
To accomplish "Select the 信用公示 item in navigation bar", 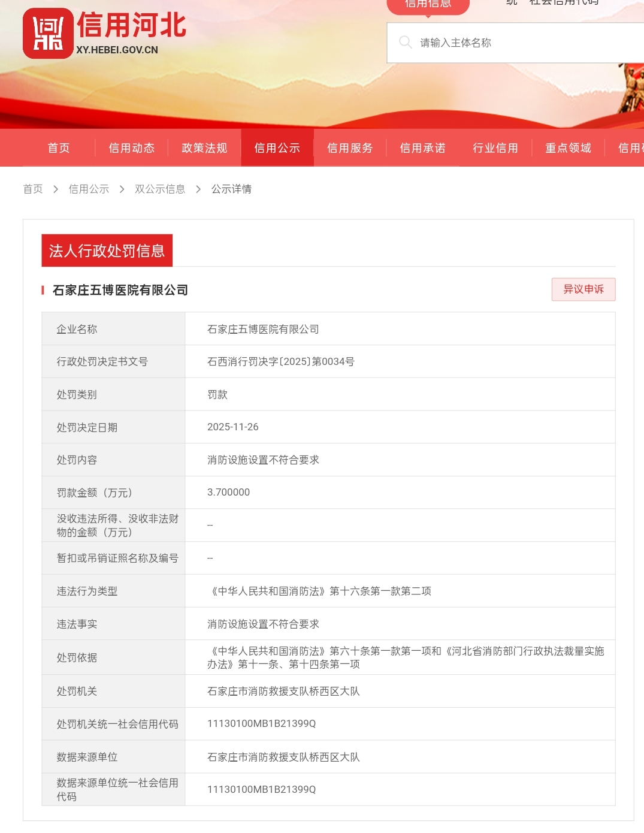I will [277, 148].
